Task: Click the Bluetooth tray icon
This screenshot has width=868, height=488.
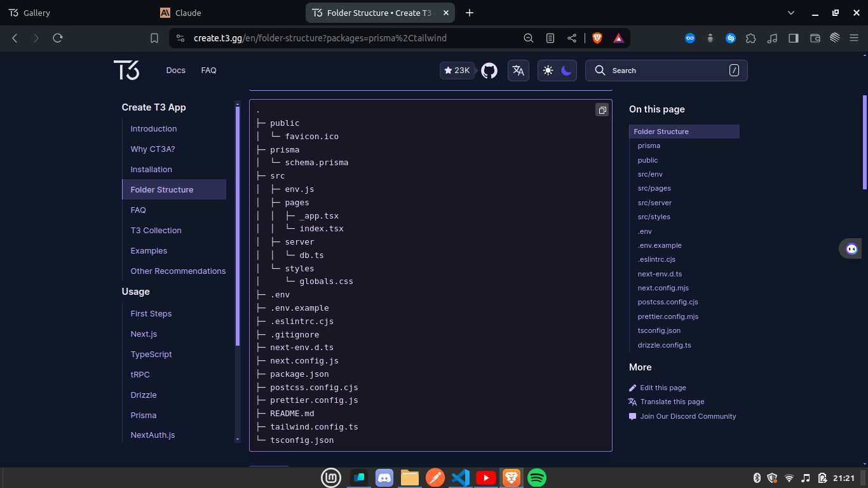Action: [x=757, y=478]
